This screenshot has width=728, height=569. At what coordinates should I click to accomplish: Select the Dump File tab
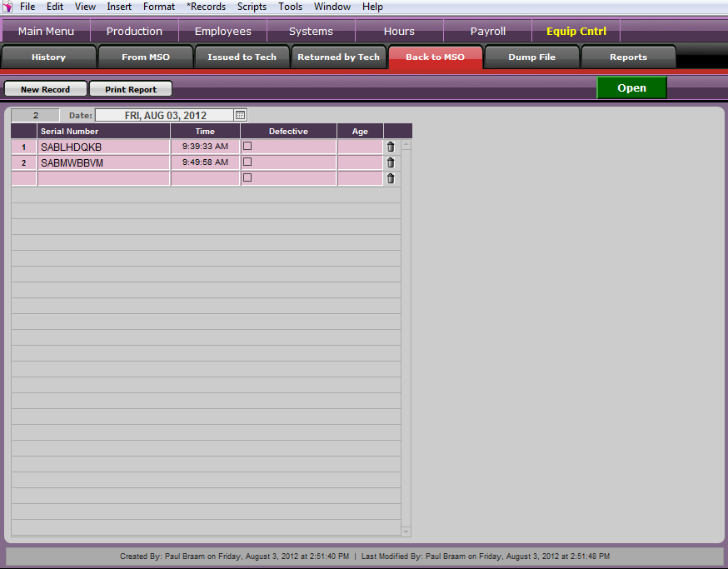coord(531,57)
